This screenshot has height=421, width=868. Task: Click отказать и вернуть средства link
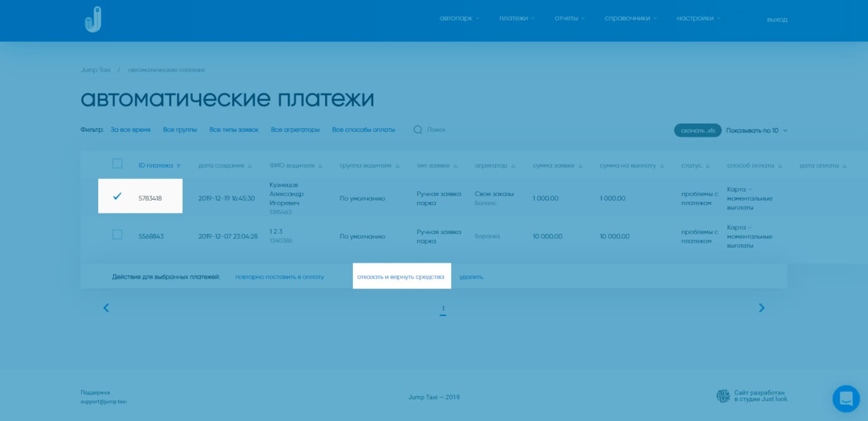click(x=400, y=277)
